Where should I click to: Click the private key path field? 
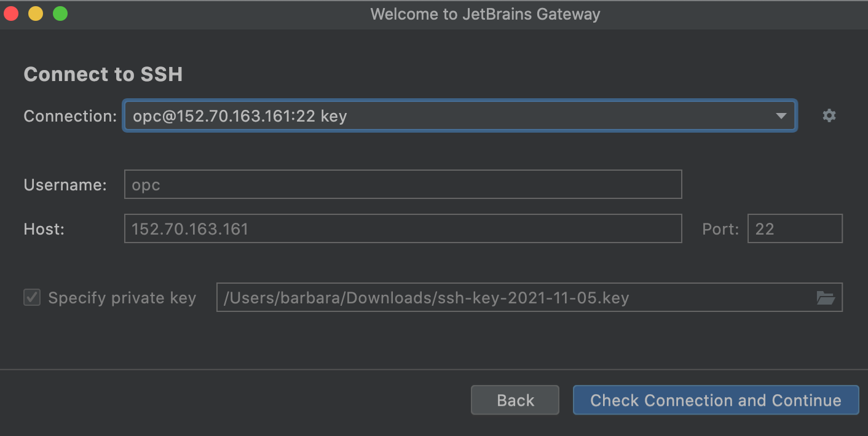tap(529, 297)
